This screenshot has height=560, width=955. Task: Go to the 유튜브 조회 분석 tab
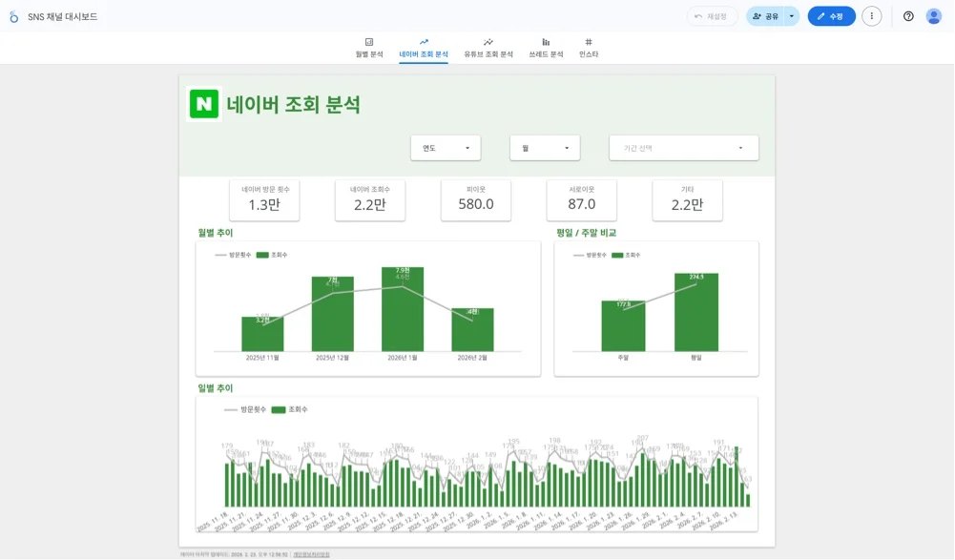488,48
